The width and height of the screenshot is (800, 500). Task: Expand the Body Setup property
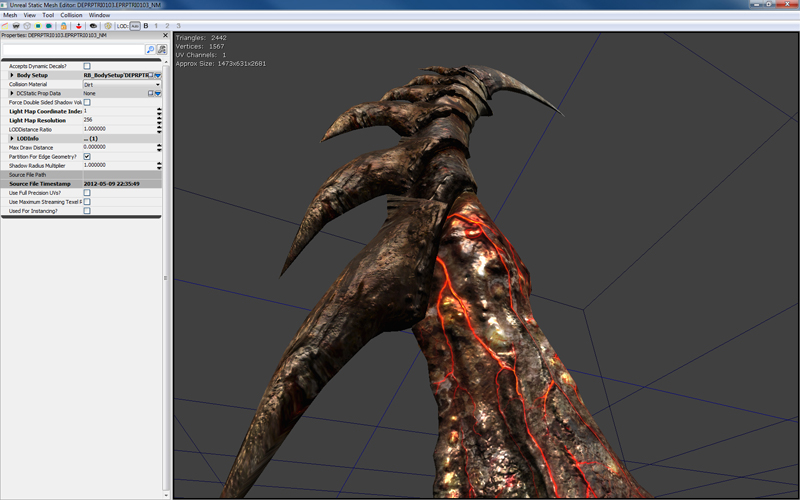(x=12, y=75)
